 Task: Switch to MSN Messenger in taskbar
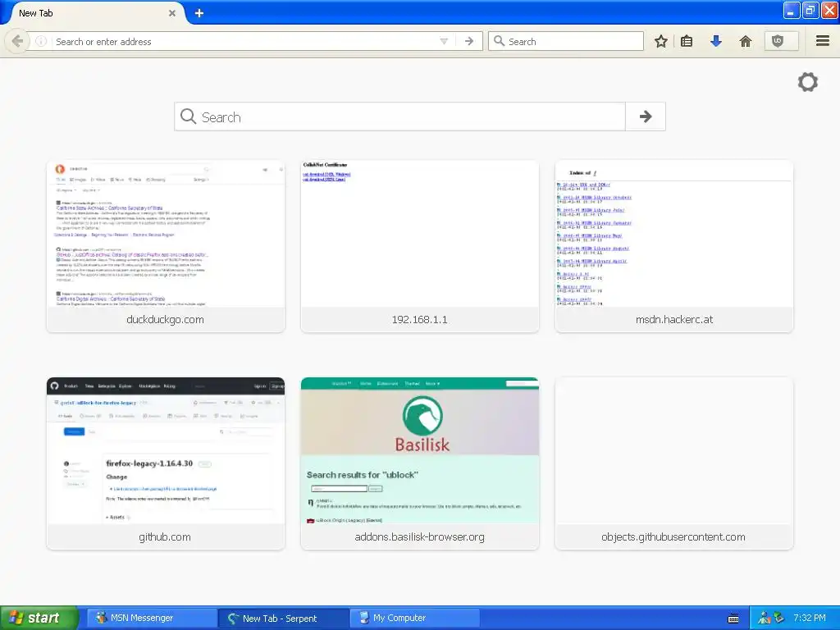click(x=152, y=619)
